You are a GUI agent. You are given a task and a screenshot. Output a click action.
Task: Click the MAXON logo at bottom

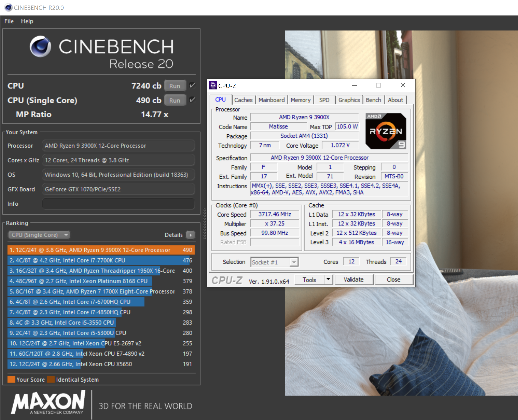pyautogui.click(x=48, y=402)
